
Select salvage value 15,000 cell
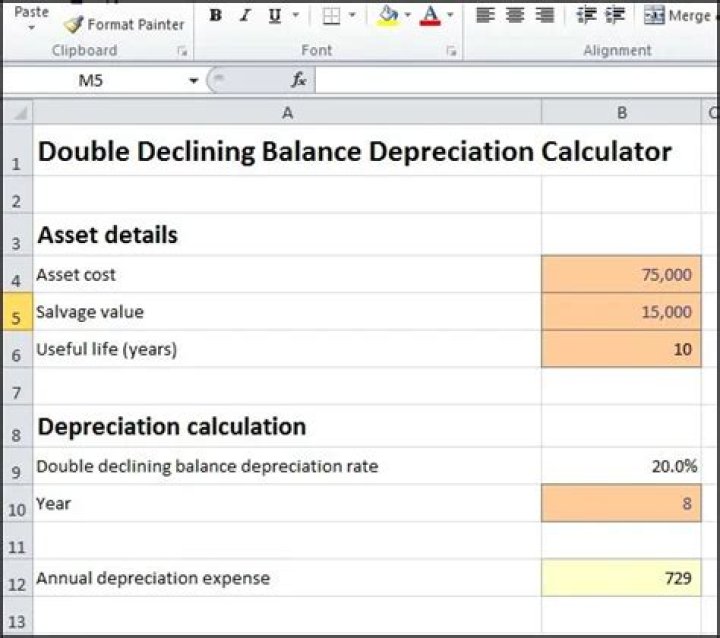click(622, 312)
